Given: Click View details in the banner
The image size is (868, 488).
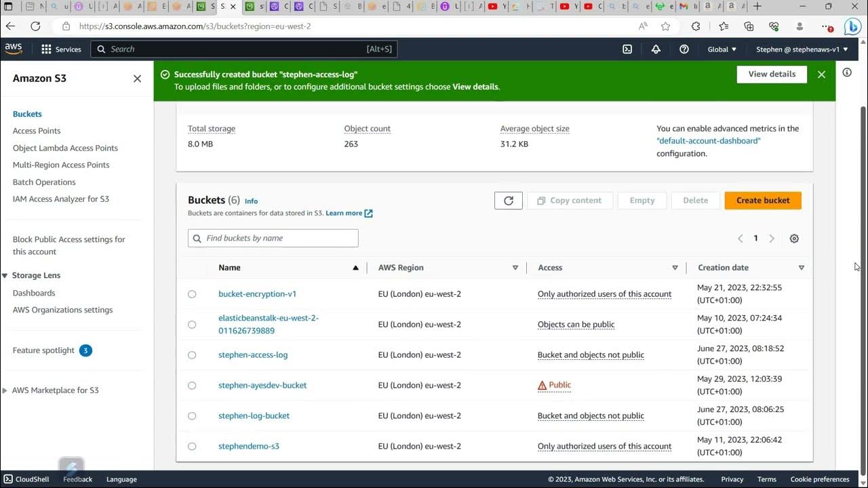Looking at the screenshot, I should (772, 75).
